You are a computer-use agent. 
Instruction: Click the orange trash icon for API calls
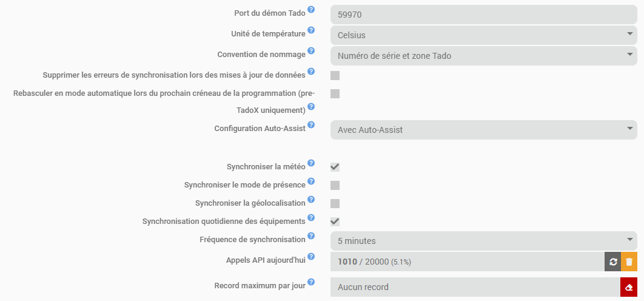click(x=629, y=262)
